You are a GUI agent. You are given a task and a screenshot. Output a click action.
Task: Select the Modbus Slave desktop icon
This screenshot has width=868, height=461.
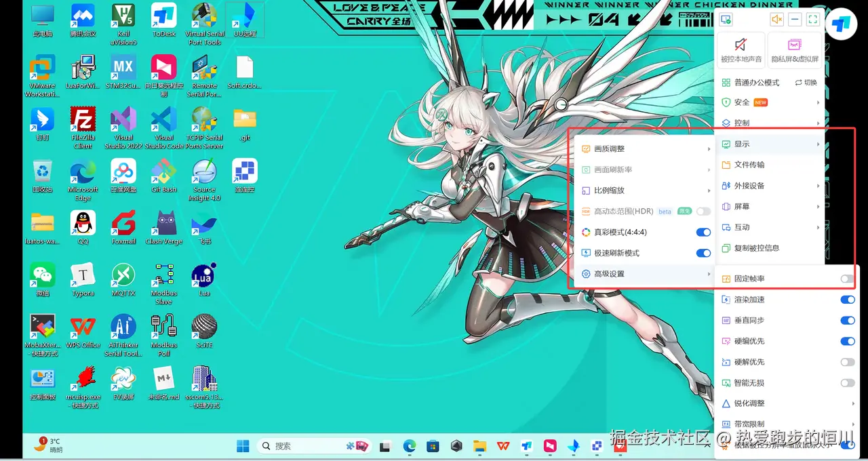point(164,283)
